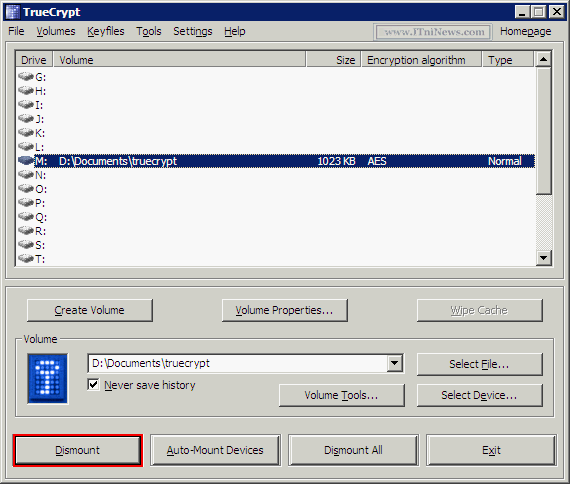Select the N: drive letter row
Viewport: 570px width, 484px height.
(x=276, y=175)
